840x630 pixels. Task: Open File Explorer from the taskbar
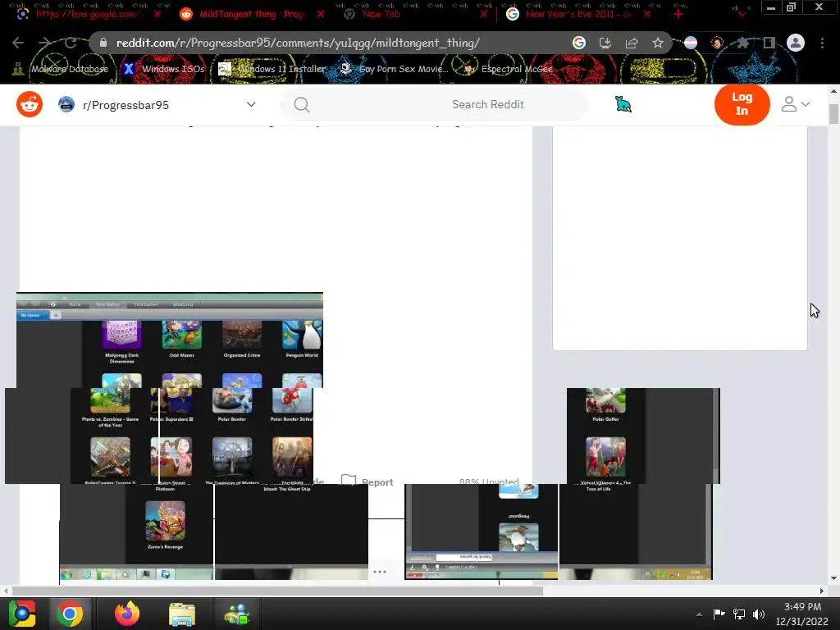pyautogui.click(x=181, y=614)
